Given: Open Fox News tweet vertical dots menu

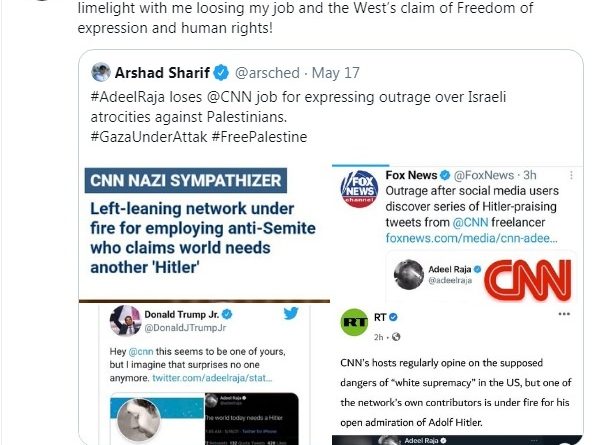Looking at the screenshot, I should [571, 175].
